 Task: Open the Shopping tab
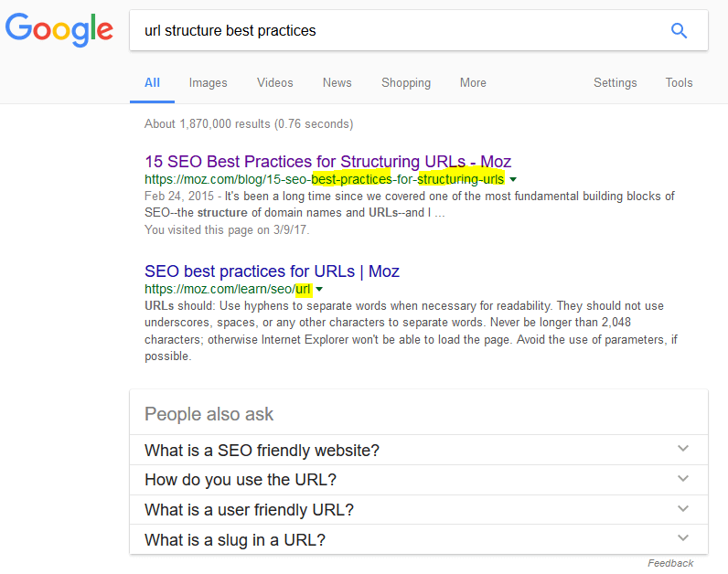pos(406,82)
